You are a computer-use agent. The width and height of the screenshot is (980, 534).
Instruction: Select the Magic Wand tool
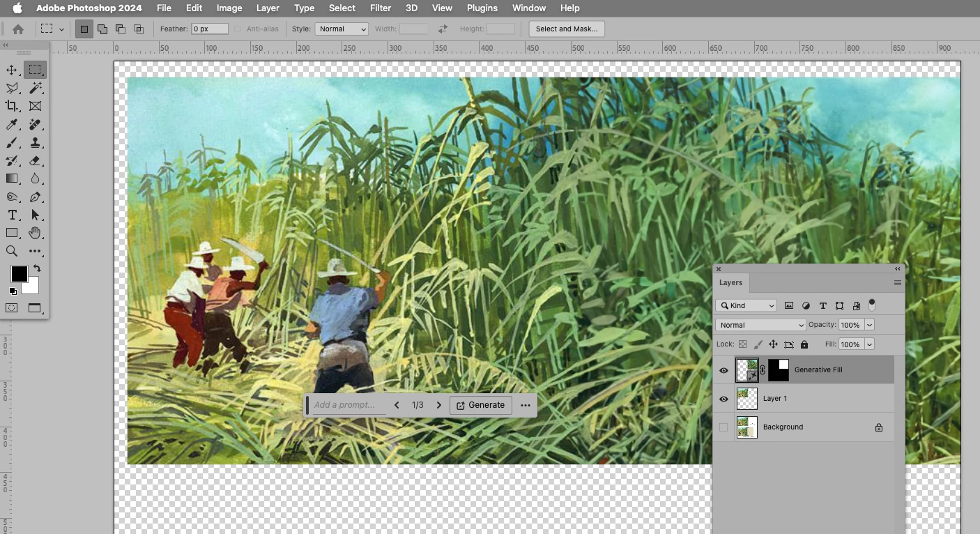click(x=35, y=88)
